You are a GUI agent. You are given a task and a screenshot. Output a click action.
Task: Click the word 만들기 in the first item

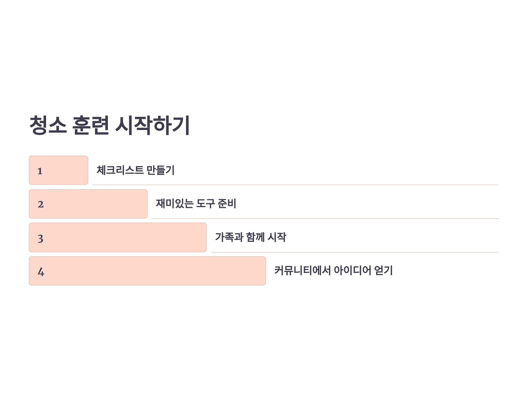coord(160,170)
